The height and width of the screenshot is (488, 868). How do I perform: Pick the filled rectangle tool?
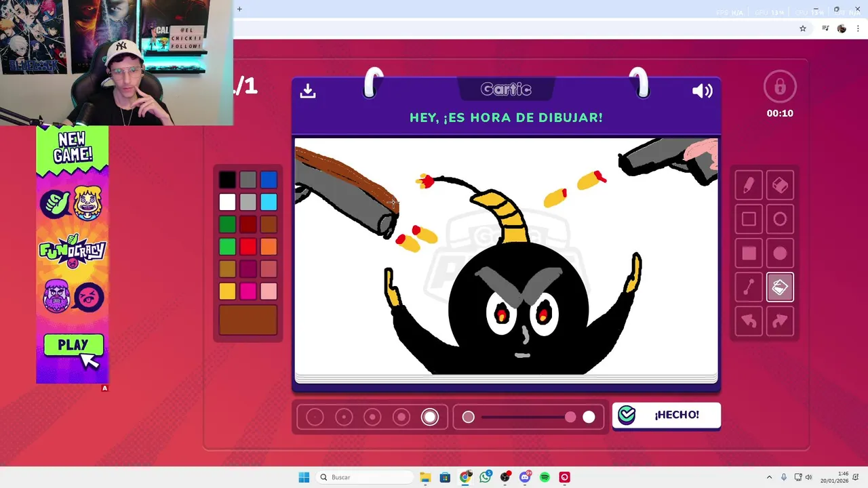point(749,253)
